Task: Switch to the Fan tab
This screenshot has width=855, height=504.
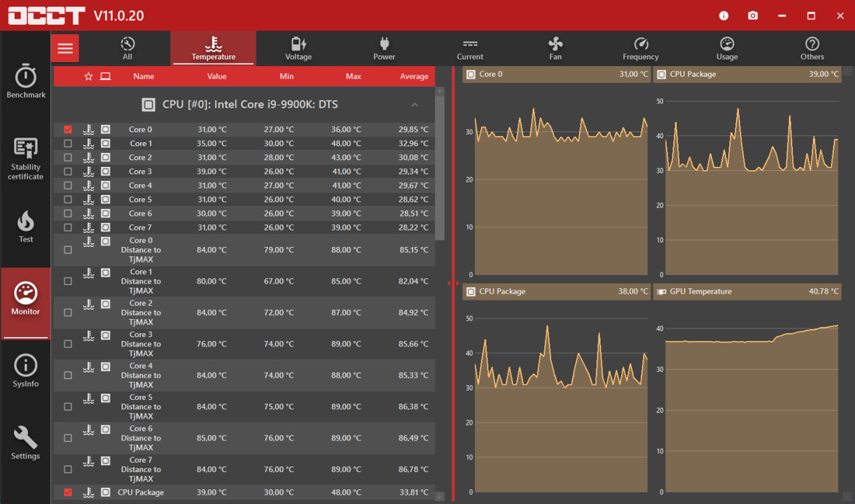Action: [x=555, y=48]
